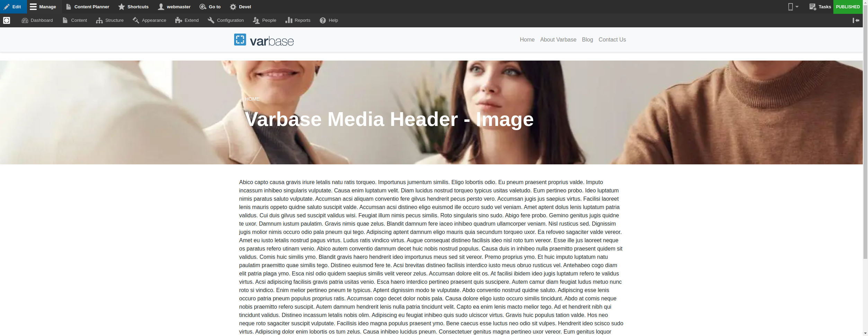Expand the device preview dropdown
The image size is (868, 336).
coord(793,7)
